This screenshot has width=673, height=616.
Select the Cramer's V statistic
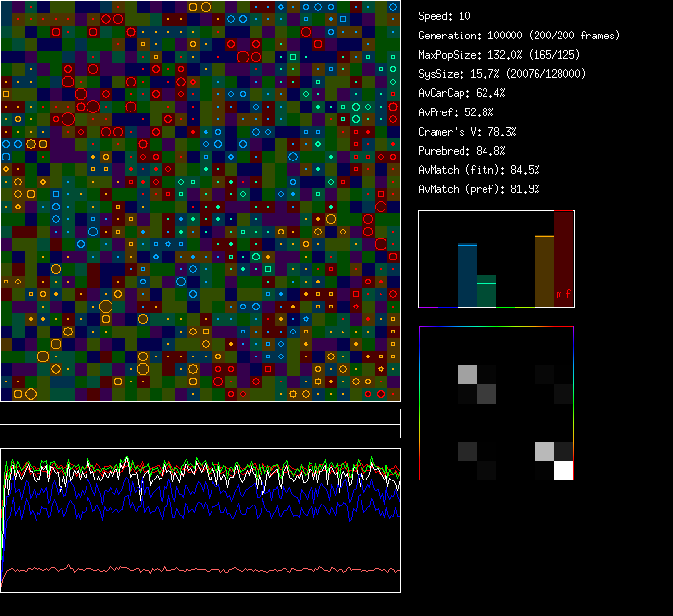click(x=467, y=132)
